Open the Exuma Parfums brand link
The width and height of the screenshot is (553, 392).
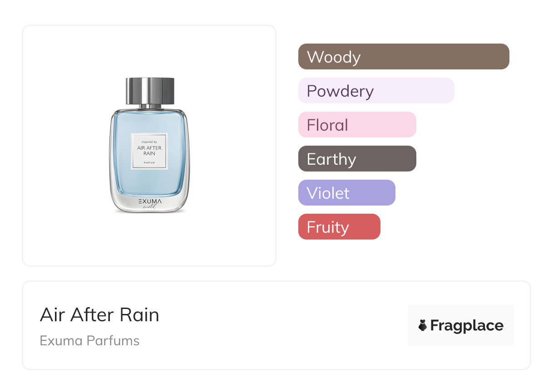point(89,341)
